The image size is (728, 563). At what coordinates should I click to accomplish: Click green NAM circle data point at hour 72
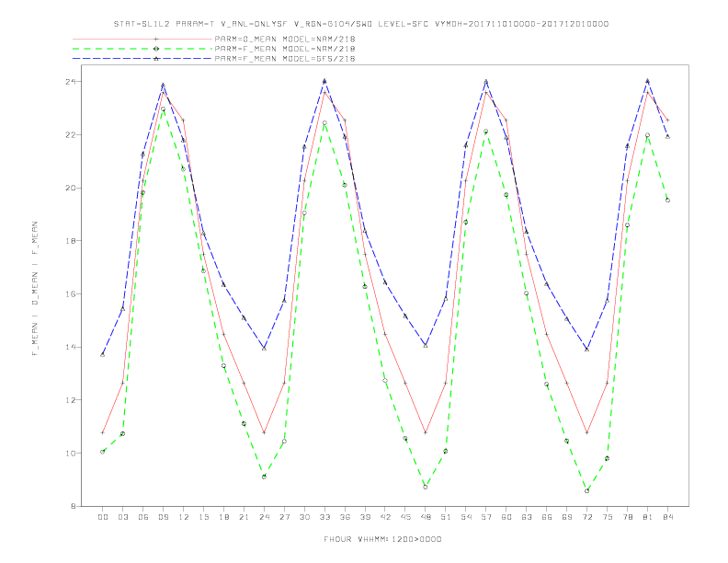pos(586,490)
